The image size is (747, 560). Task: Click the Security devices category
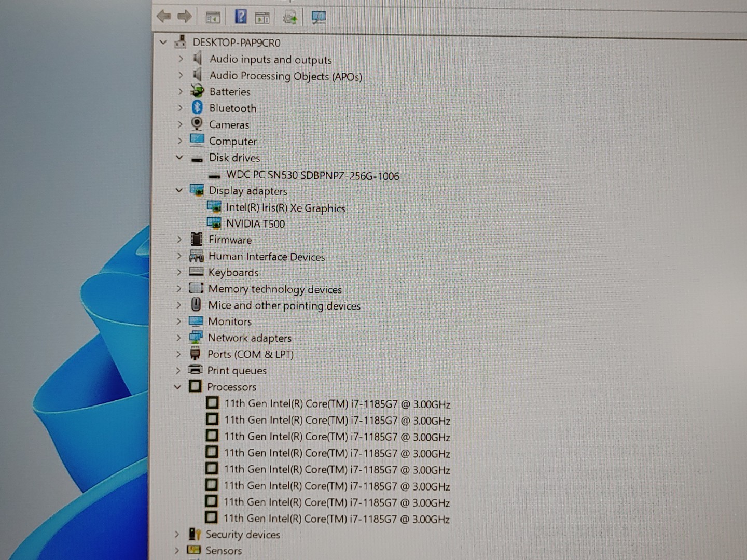243,535
